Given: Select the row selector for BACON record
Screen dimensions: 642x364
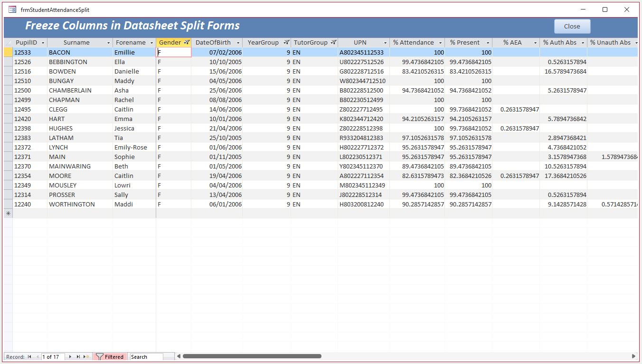Looking at the screenshot, I should pyautogui.click(x=8, y=52).
